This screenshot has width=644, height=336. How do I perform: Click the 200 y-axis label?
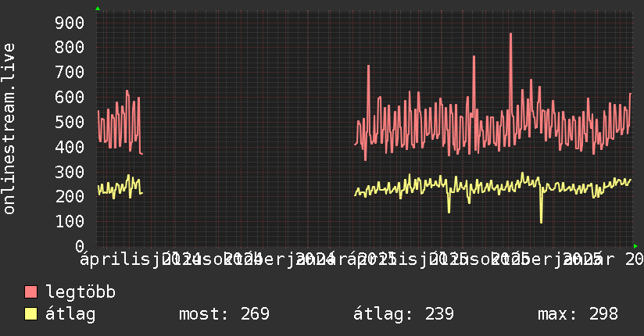[70, 197]
